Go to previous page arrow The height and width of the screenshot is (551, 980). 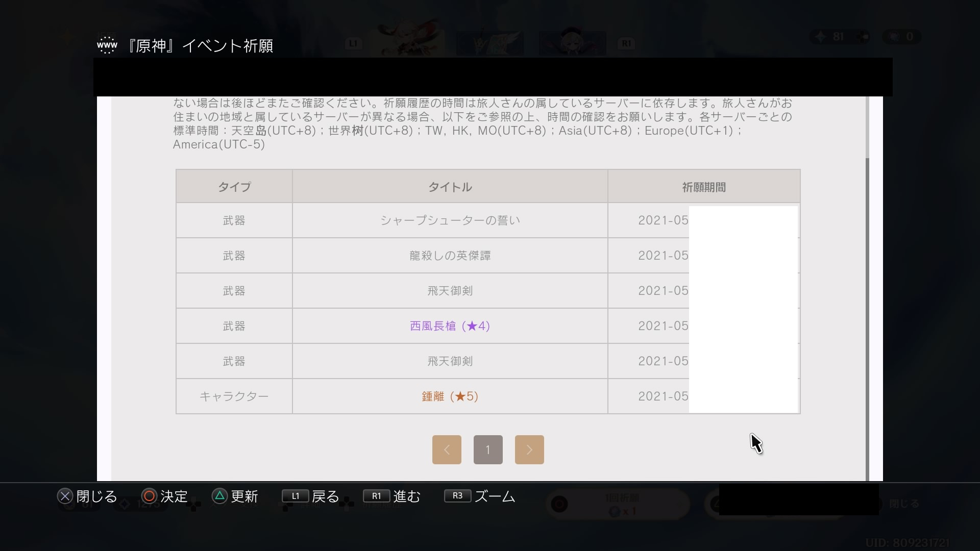pos(447,449)
